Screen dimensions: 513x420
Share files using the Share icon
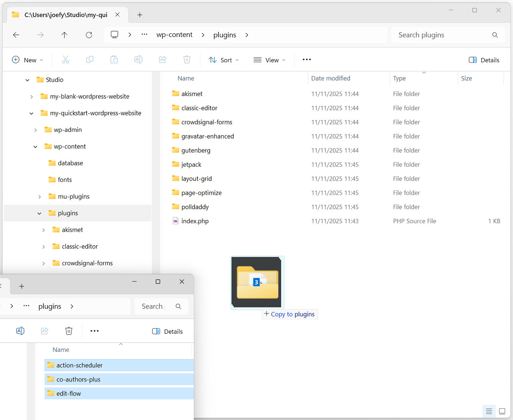tap(163, 59)
